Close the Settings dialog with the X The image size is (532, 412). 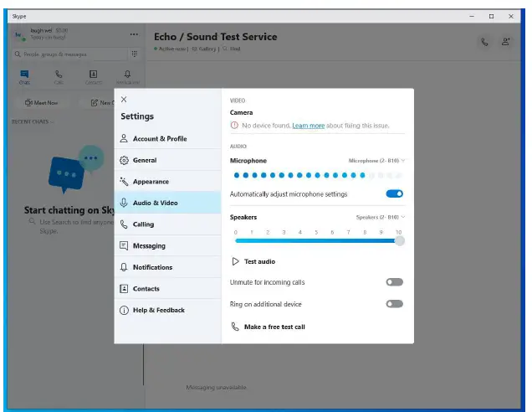pyautogui.click(x=124, y=99)
